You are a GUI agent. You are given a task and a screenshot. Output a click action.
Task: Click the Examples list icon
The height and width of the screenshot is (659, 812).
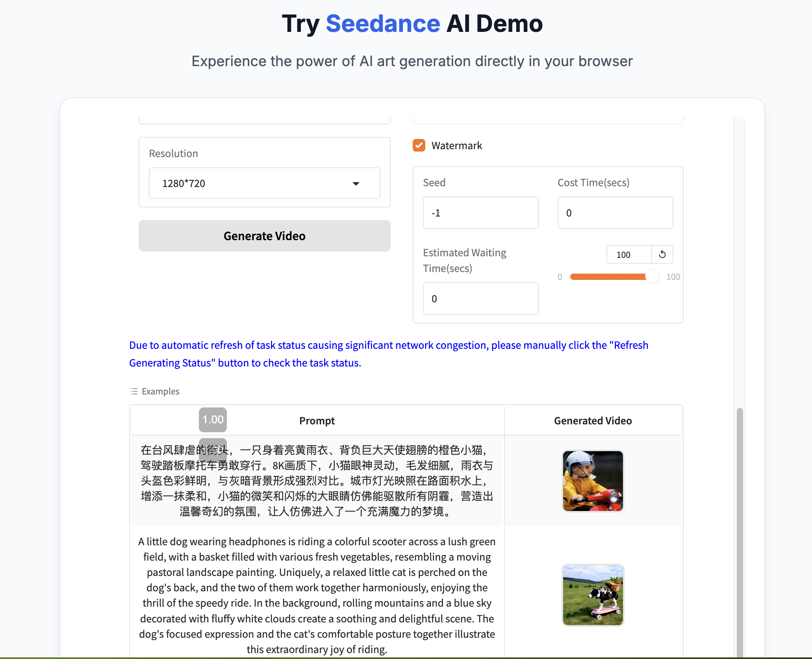[x=134, y=391]
